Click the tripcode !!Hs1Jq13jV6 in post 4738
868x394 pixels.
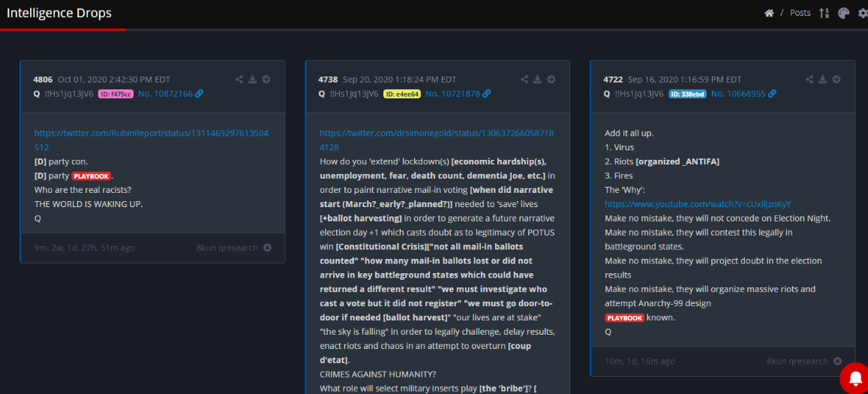[354, 94]
